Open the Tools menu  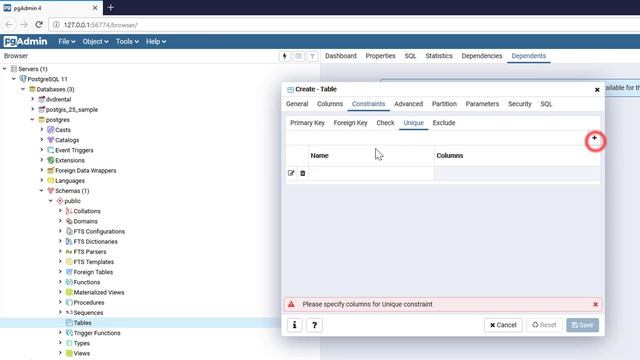(x=127, y=42)
